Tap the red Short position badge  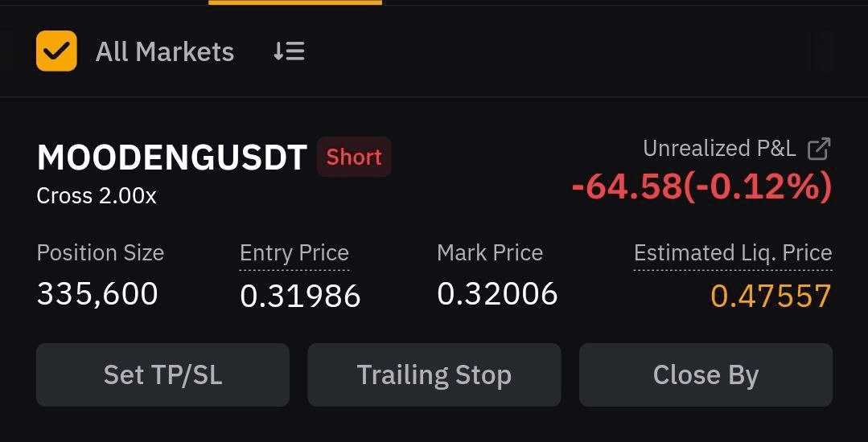pos(354,157)
